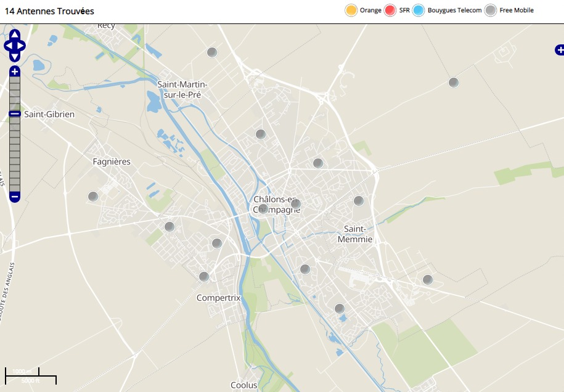This screenshot has height=392, width=564.
Task: Toggle the SFR operator filter
Action: pyautogui.click(x=390, y=10)
